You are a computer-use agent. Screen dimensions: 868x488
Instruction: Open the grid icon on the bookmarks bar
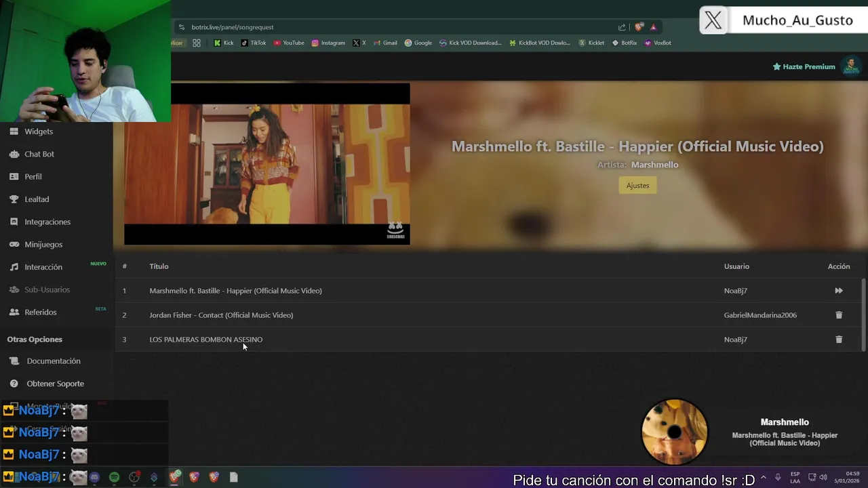coord(197,43)
